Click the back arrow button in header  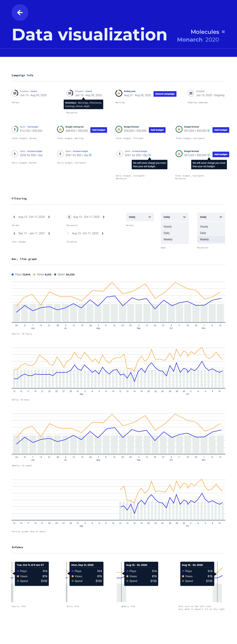coord(20,12)
